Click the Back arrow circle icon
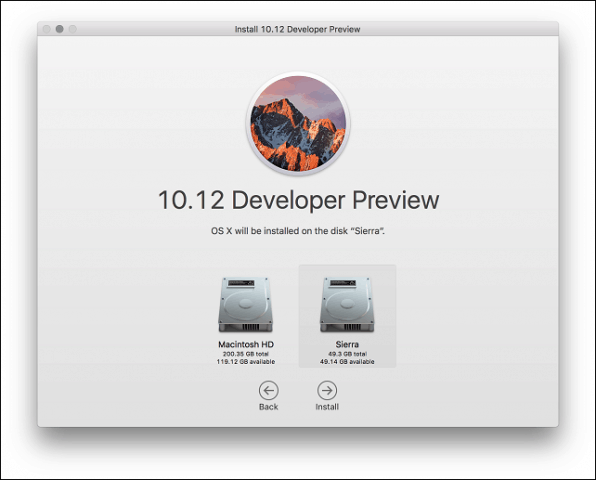 coord(268,390)
